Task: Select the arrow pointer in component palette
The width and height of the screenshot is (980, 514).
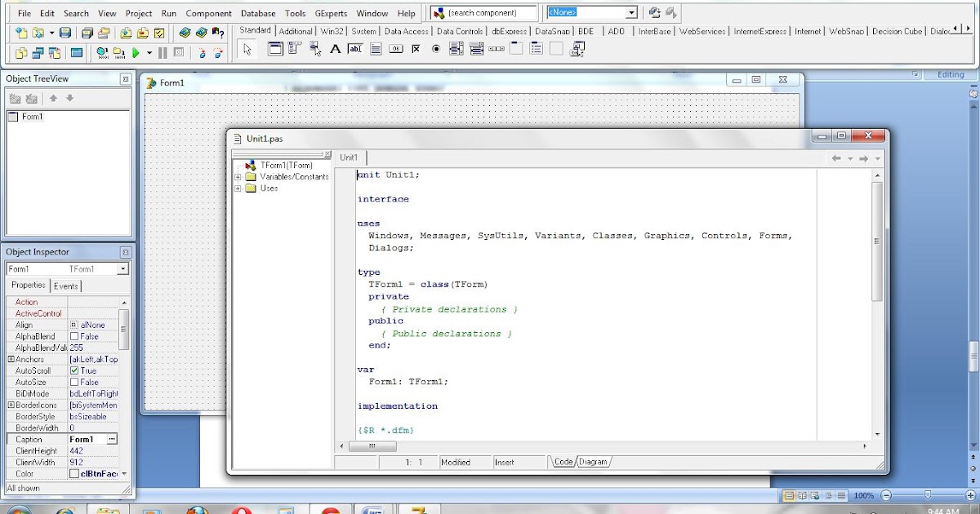Action: coord(247,50)
